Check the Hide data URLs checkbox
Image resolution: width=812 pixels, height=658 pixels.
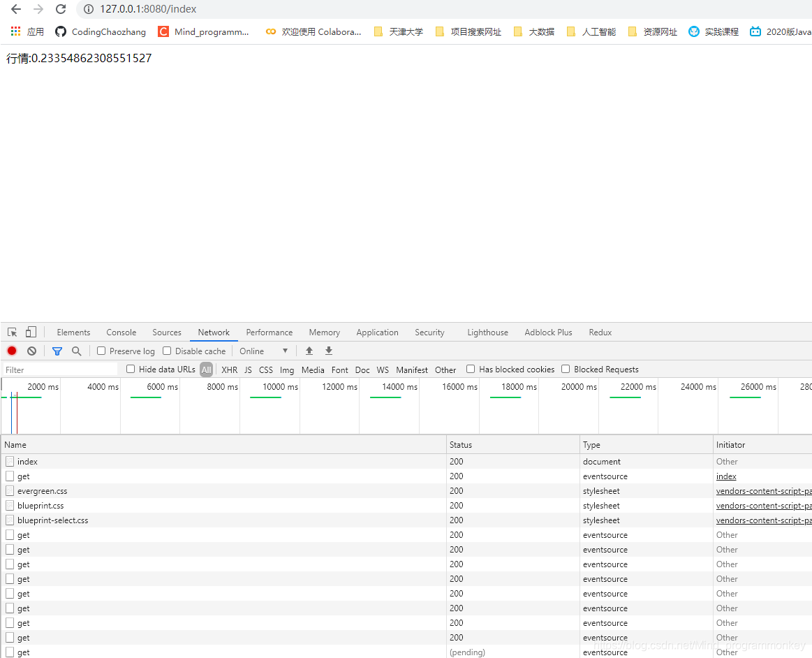point(131,369)
